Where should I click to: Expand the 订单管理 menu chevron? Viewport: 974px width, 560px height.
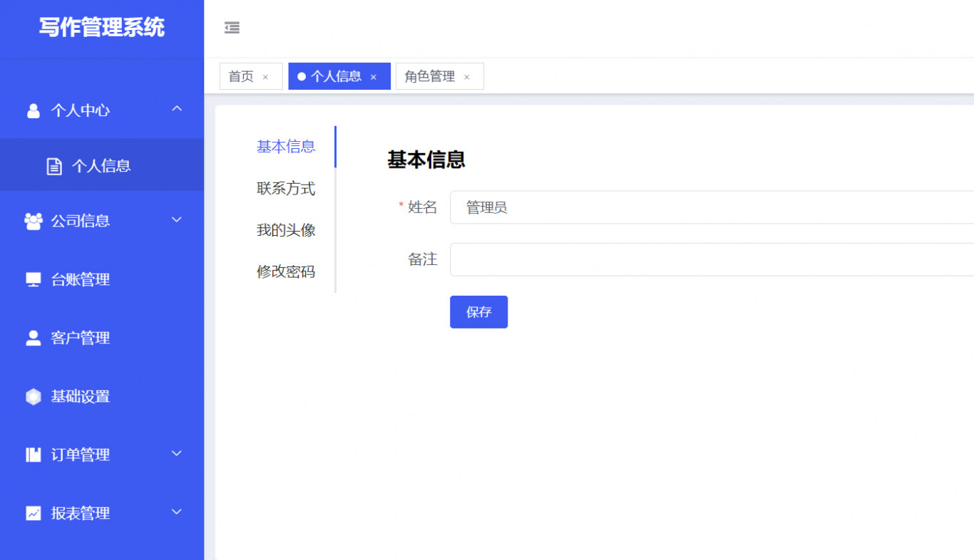tap(177, 453)
